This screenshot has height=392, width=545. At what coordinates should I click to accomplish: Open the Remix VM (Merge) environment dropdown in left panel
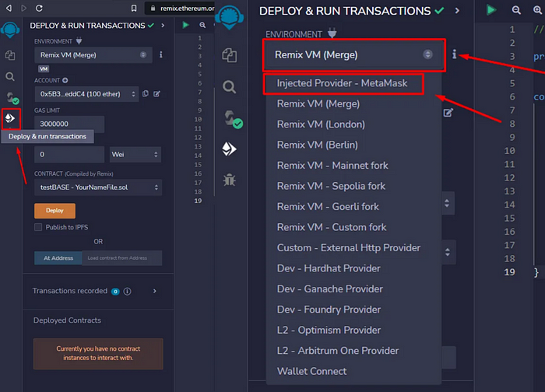tap(93, 55)
